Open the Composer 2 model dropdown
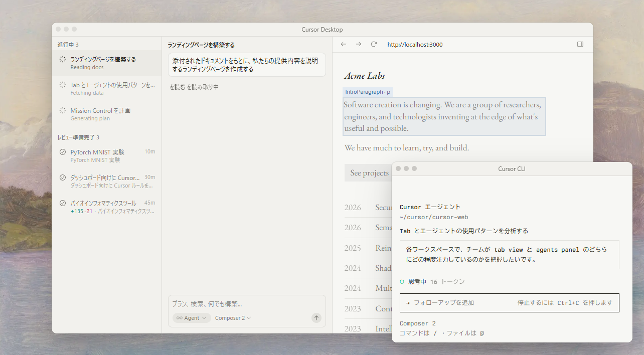This screenshot has height=355, width=644. click(x=233, y=318)
